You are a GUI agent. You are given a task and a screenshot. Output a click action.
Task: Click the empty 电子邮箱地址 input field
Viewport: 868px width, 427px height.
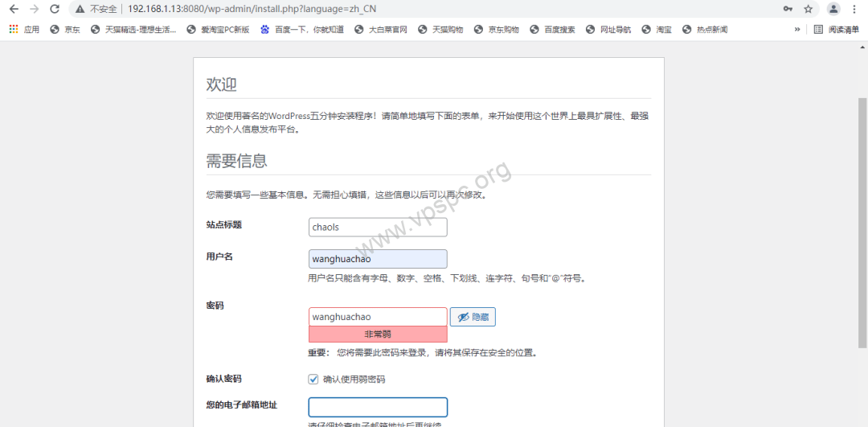[x=378, y=407]
